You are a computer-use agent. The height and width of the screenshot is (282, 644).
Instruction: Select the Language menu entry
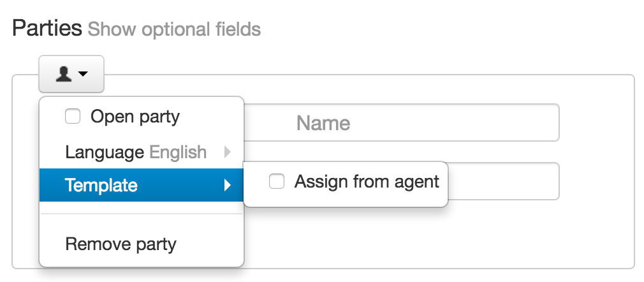coord(142,152)
